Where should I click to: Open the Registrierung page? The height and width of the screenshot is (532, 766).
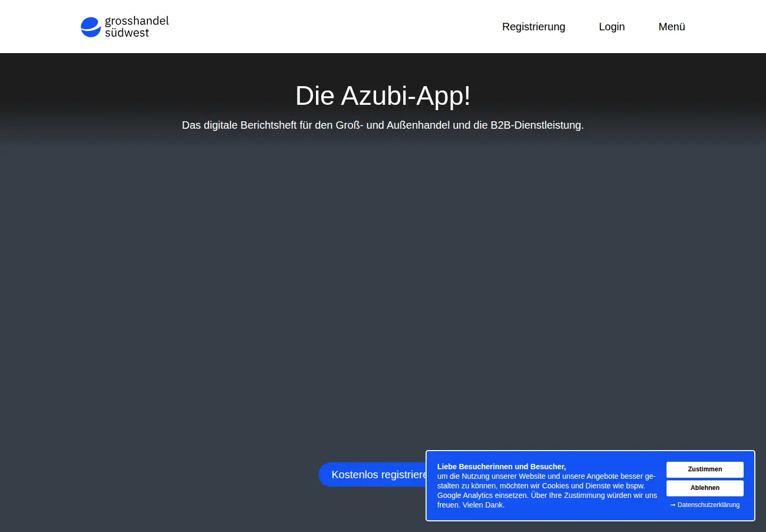pyautogui.click(x=534, y=27)
